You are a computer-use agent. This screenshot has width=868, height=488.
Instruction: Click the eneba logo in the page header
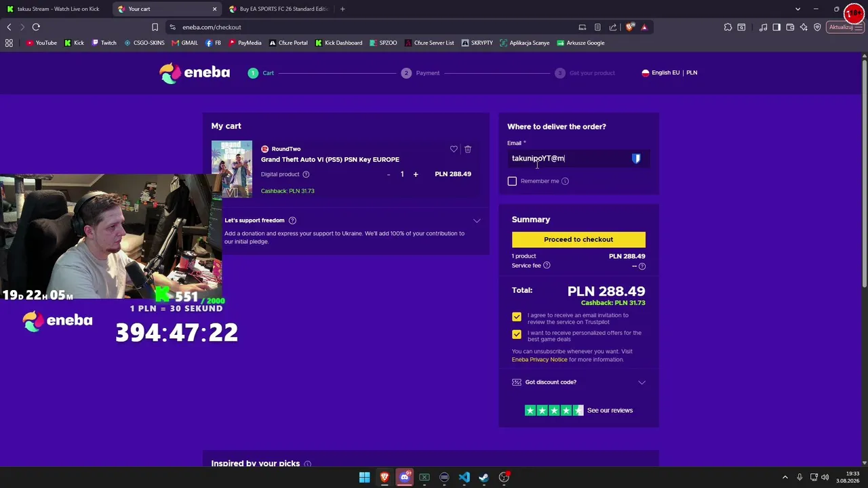pos(195,73)
